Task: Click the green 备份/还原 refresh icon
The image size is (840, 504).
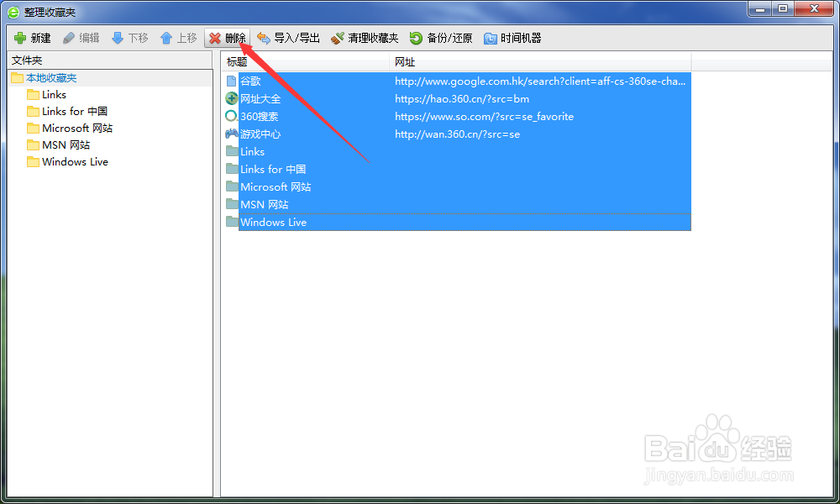Action: (x=417, y=38)
